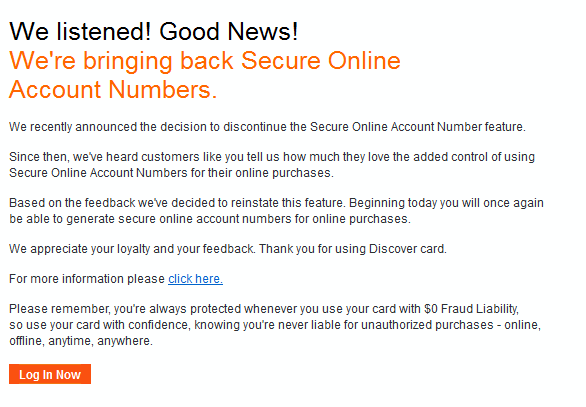The image size is (586, 407).
Task: Click the 'We listened! Good News!' heading
Action: pos(154,31)
